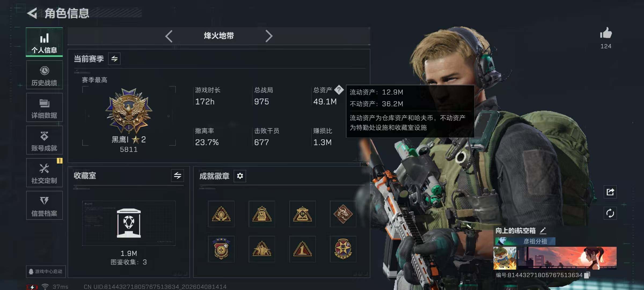Switch to the next game mode with the right chevron

pos(269,36)
